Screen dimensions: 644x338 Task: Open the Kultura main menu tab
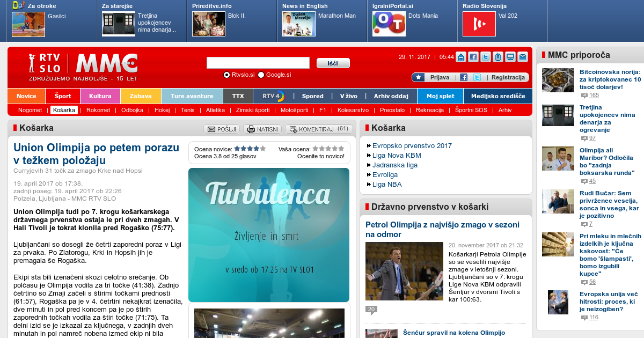[100, 96]
